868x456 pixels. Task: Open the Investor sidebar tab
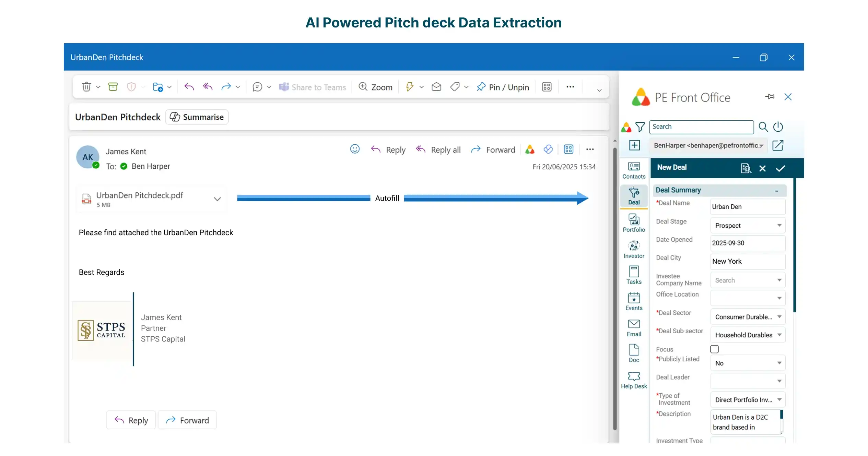(634, 250)
